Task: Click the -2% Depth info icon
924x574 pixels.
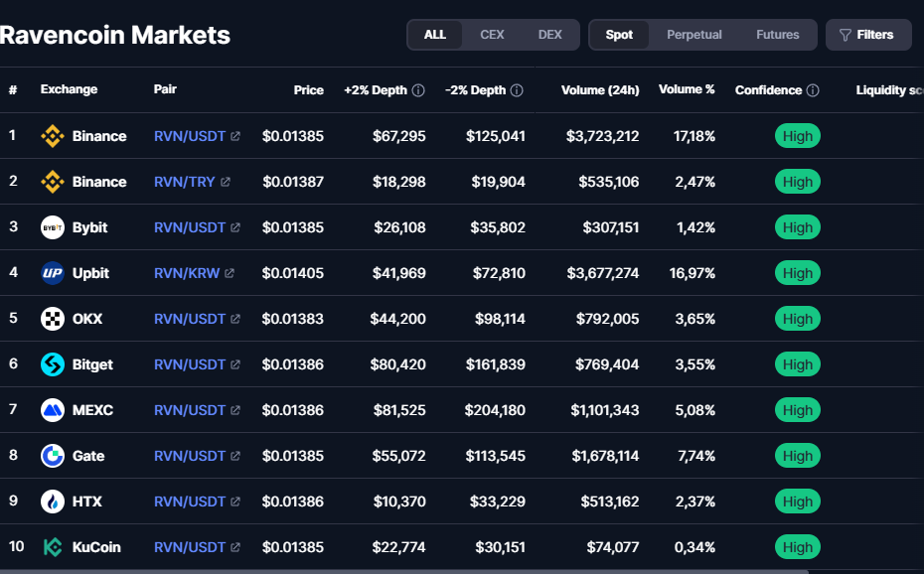Action: [x=517, y=90]
